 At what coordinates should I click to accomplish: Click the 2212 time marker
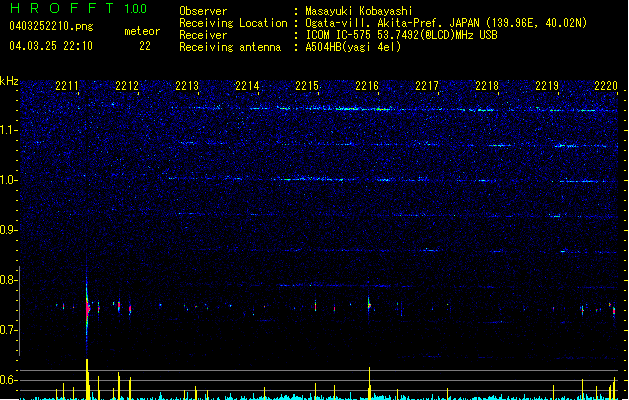coord(127,86)
